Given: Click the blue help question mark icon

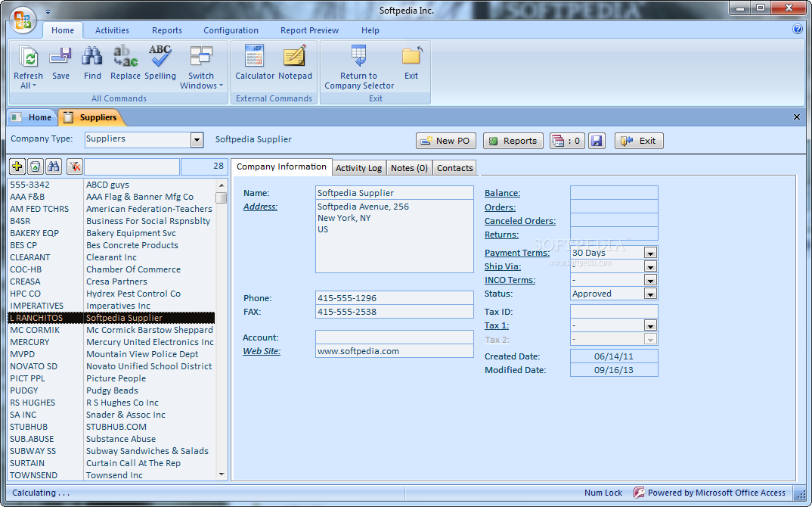Looking at the screenshot, I should click(798, 29).
